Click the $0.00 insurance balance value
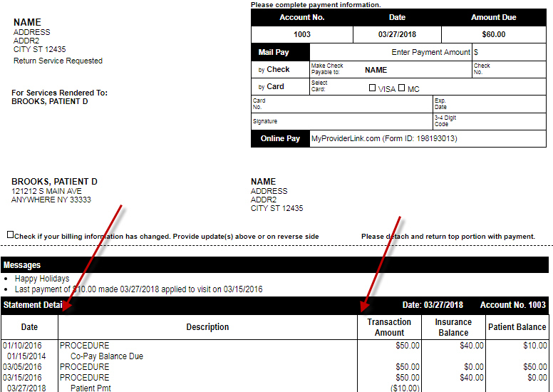 [474, 367]
